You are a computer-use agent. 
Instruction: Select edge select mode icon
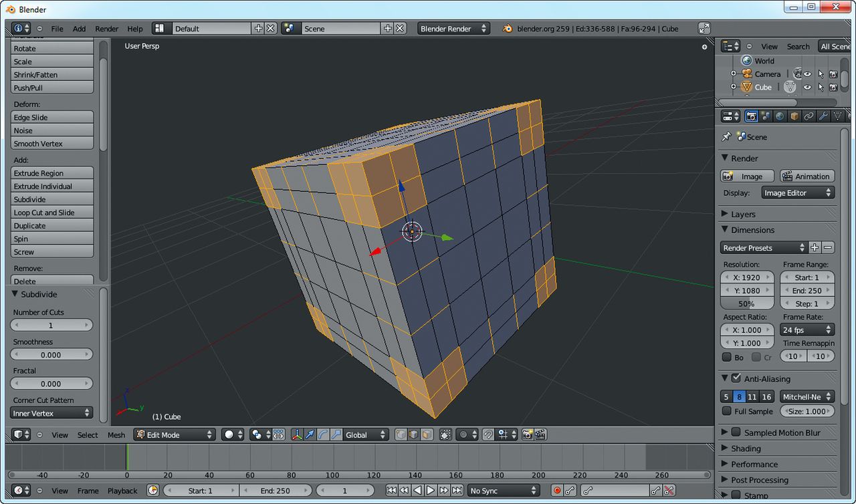coord(414,434)
